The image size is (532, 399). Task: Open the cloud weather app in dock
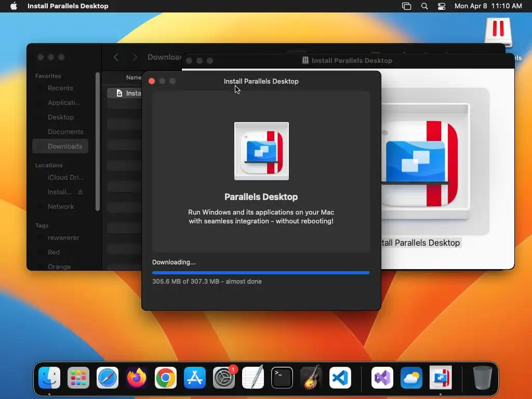coord(411,378)
